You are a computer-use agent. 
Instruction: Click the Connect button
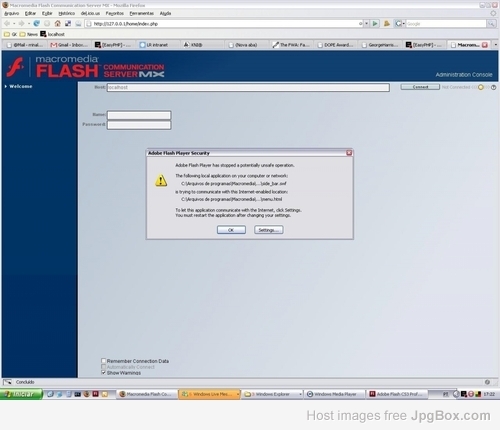pos(420,87)
